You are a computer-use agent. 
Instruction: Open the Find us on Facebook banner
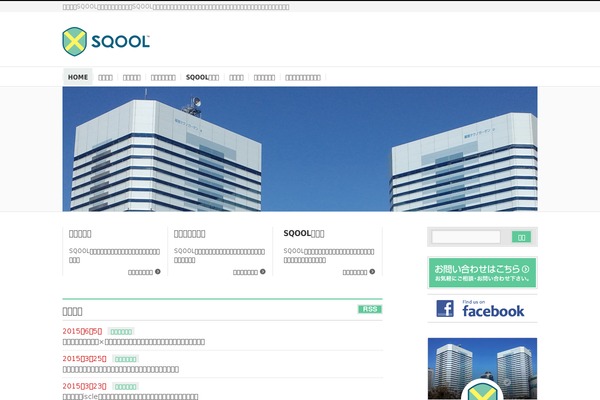pyautogui.click(x=482, y=309)
